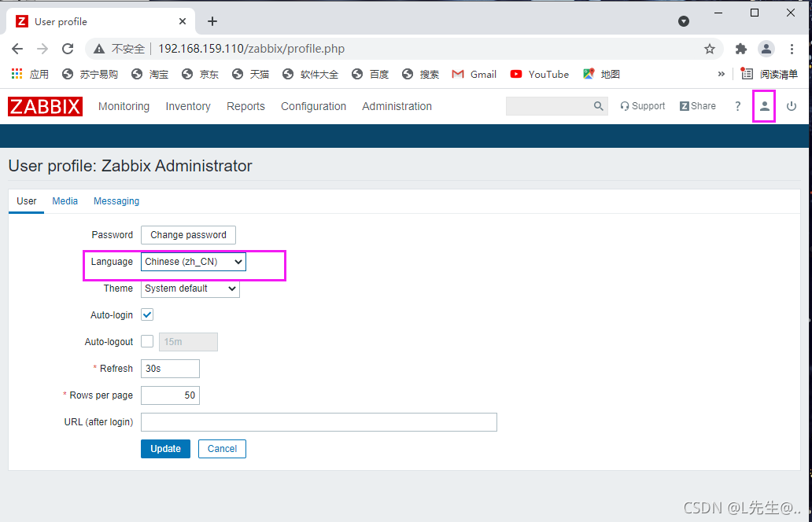
Task: Open the Configuration menu
Action: [x=313, y=106]
